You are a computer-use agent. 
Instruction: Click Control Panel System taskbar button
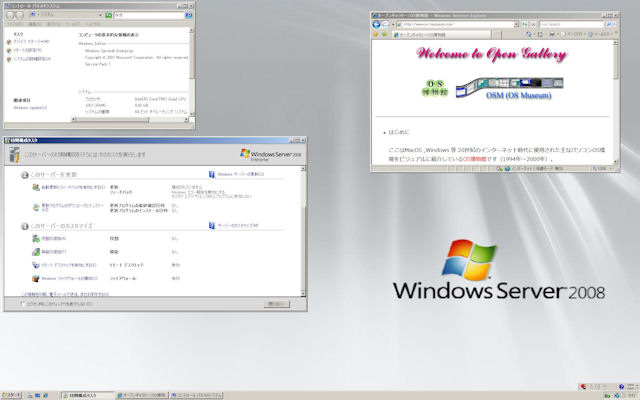click(x=197, y=396)
